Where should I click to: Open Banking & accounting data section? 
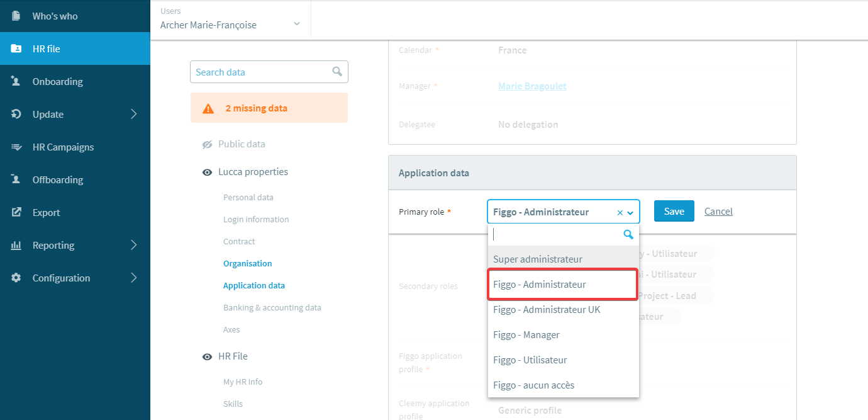272,307
